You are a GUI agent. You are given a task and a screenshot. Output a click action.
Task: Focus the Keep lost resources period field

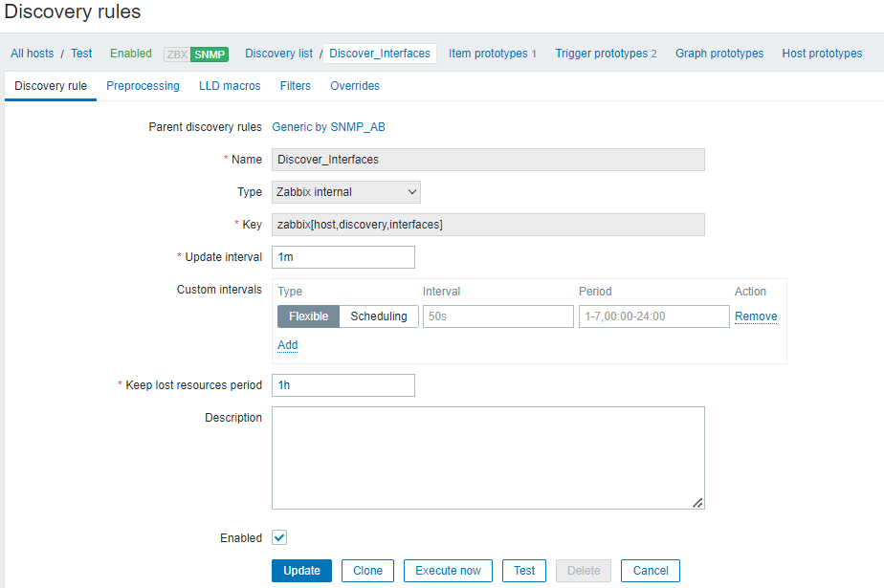point(343,385)
